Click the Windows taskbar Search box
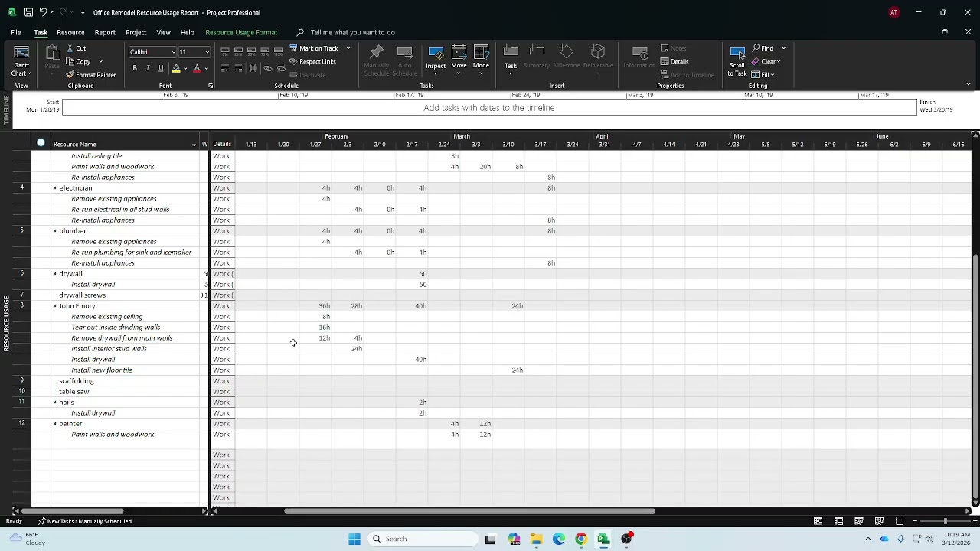Screen dimensions: 980x551 pos(421,539)
